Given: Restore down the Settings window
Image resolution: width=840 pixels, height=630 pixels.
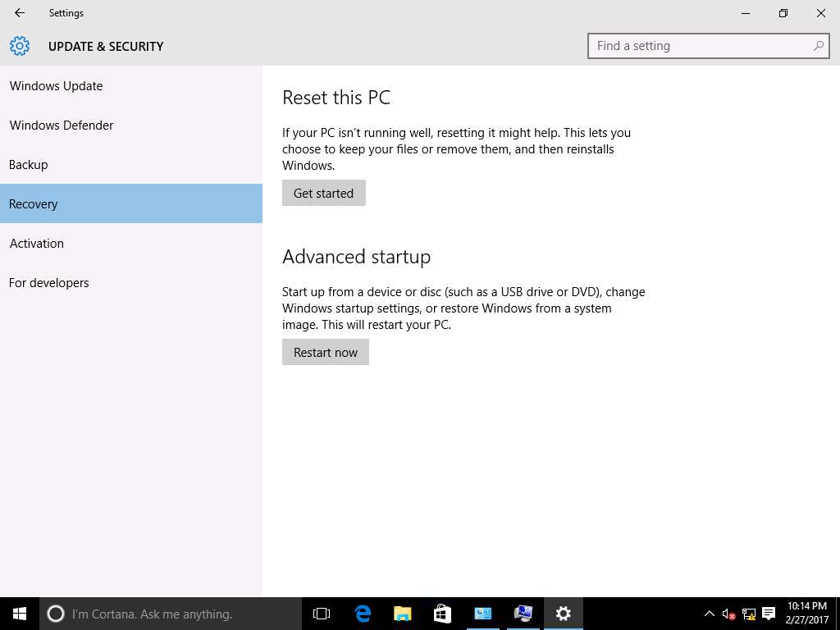Looking at the screenshot, I should [x=783, y=13].
